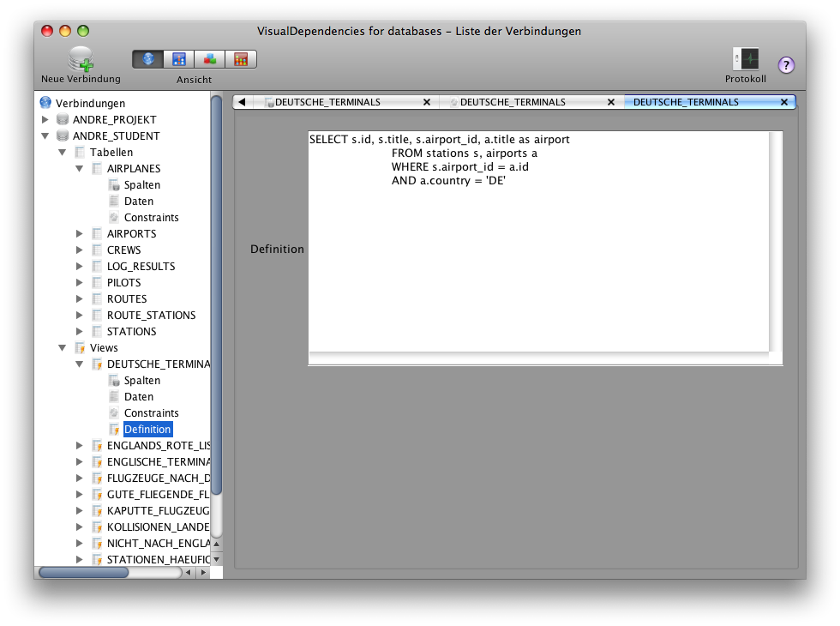
Task: Close the second DEUTSCHE_TERMINALS tab
Action: [610, 102]
